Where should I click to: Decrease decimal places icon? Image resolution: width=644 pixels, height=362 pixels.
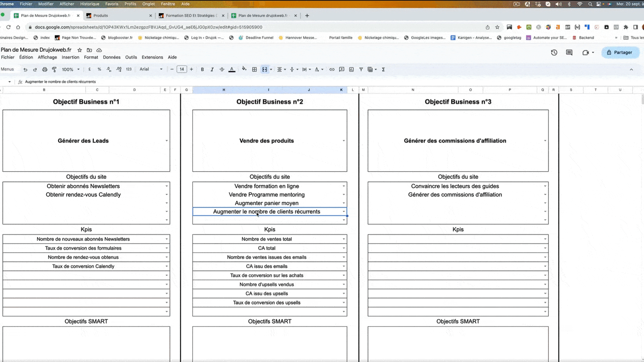click(x=109, y=69)
